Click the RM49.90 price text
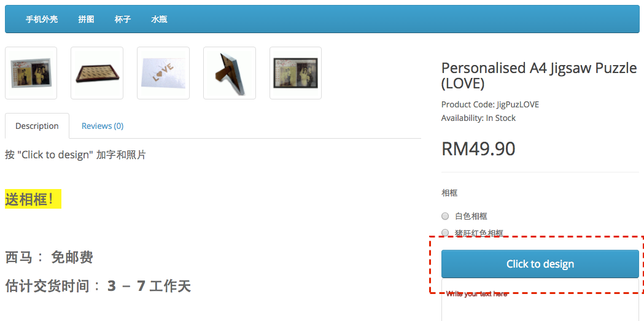This screenshot has height=321, width=644. coord(478,149)
